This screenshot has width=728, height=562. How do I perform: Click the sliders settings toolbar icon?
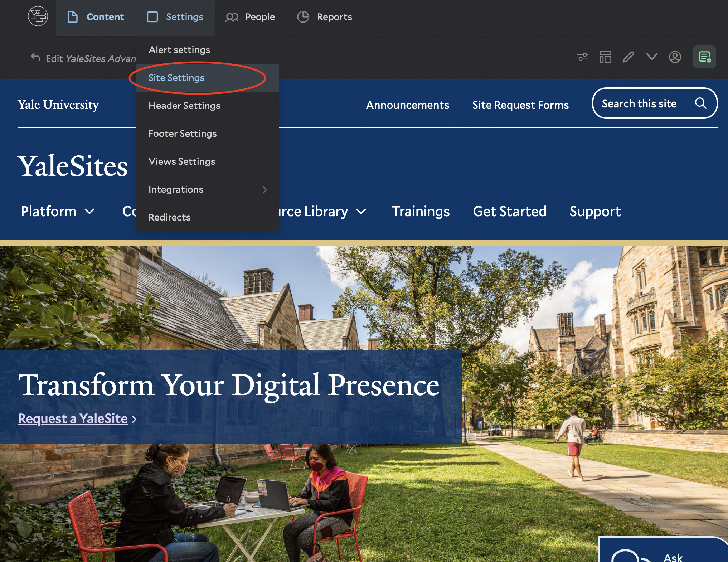[x=583, y=57]
